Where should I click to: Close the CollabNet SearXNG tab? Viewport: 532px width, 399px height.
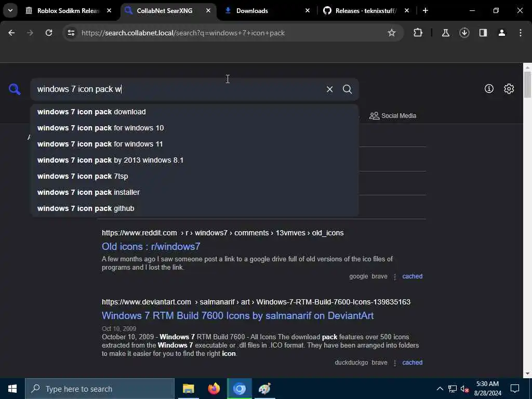[208, 10]
